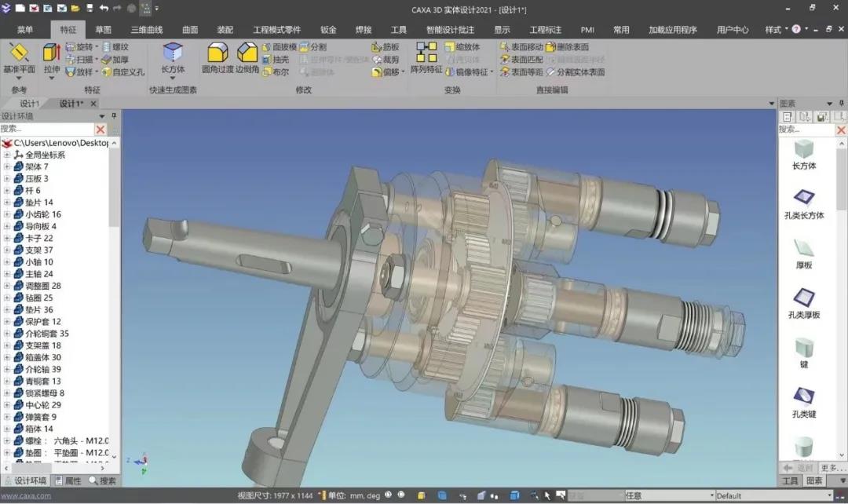
Task: Select the 面拔模 draft tool
Action: click(x=280, y=47)
